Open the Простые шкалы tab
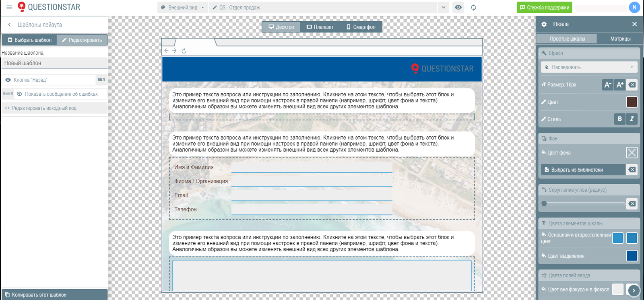644x300 pixels. point(567,39)
